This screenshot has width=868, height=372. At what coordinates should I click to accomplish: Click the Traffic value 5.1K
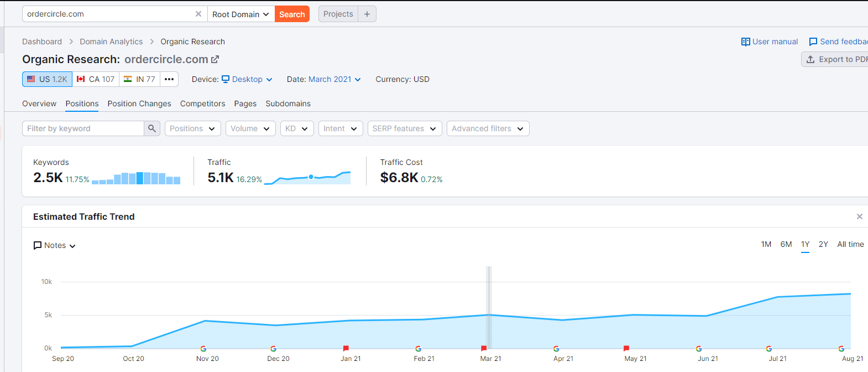221,178
